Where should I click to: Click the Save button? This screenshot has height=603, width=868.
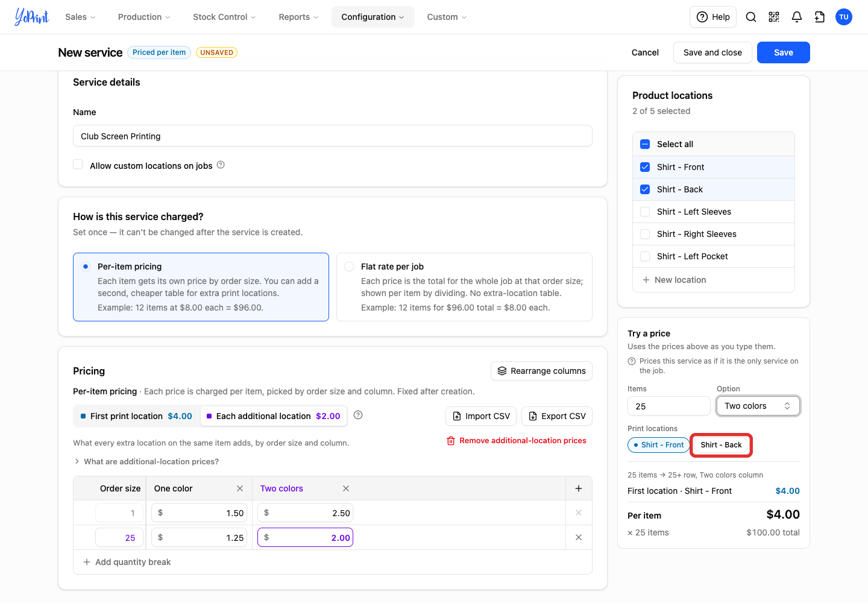point(784,52)
